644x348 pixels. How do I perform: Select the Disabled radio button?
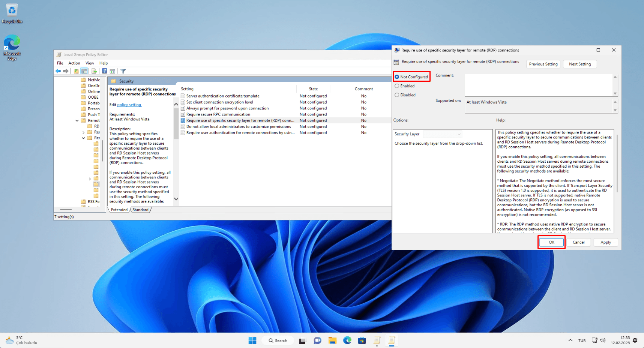click(397, 95)
